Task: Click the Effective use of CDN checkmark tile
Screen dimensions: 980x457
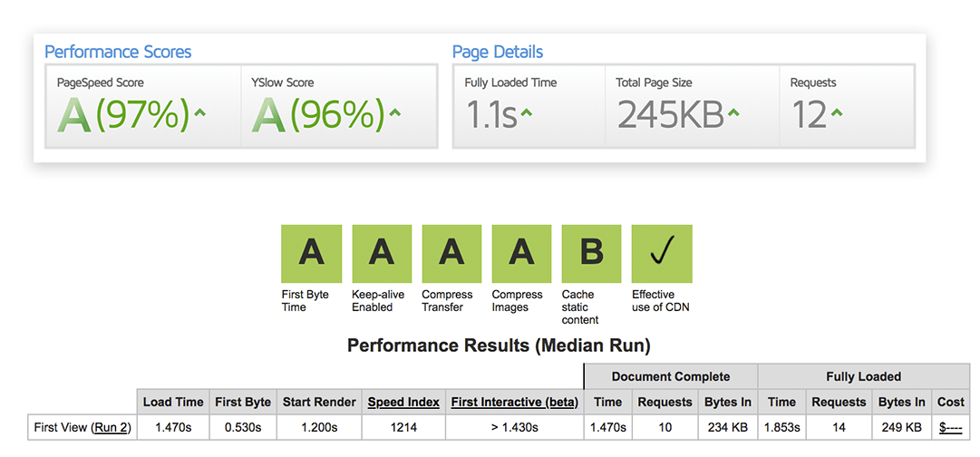Action: (x=662, y=253)
